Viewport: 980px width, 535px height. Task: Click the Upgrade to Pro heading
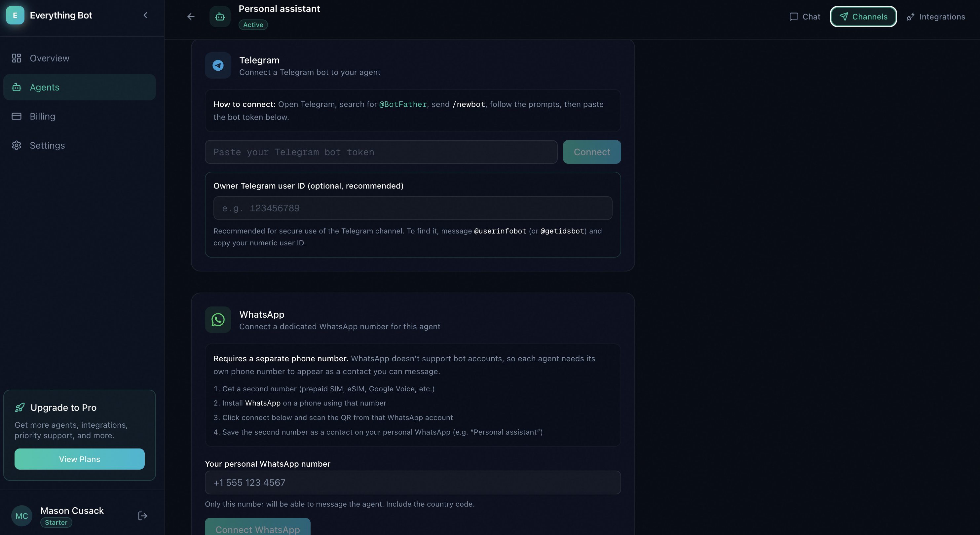click(63, 408)
